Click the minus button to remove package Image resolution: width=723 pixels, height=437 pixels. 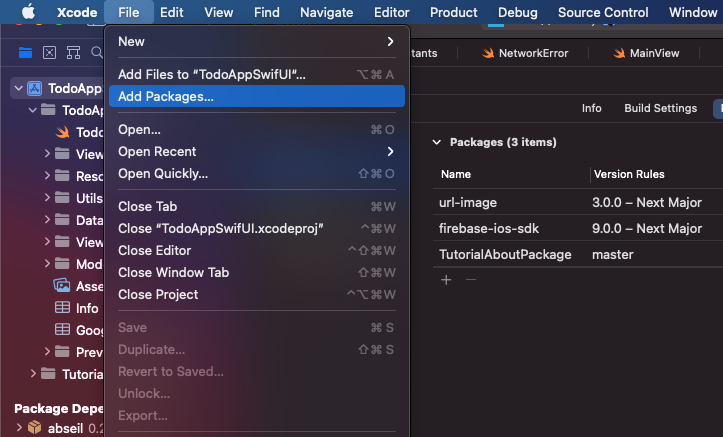tap(471, 280)
